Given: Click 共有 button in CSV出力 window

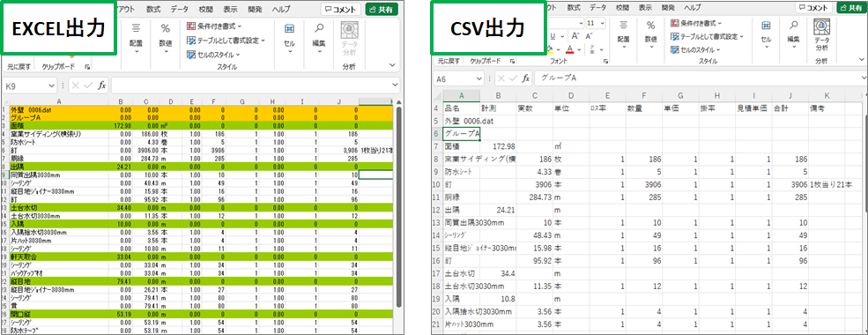Looking at the screenshot, I should 852,7.
